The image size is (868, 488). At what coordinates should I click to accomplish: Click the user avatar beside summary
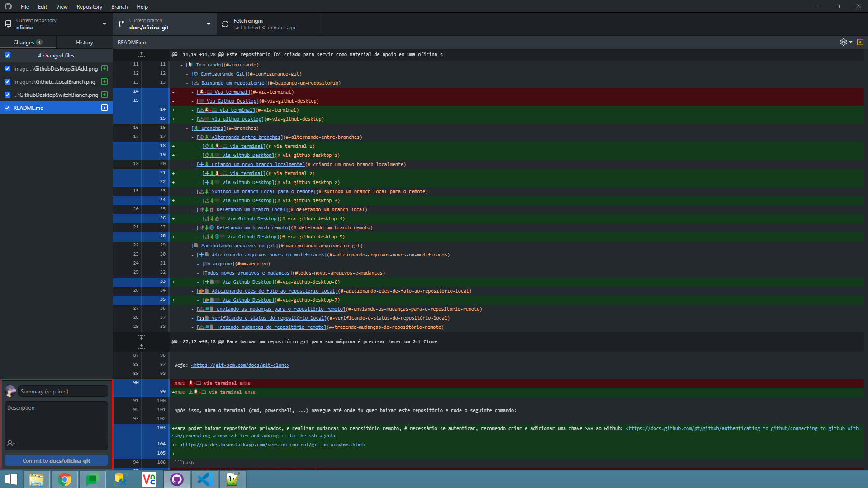[x=10, y=391]
